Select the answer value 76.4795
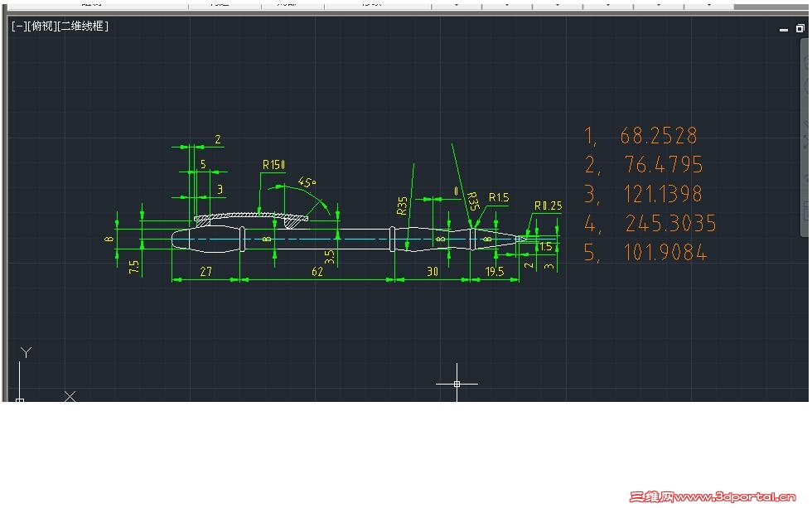Viewport: 812px width, 508px height. 664,165
